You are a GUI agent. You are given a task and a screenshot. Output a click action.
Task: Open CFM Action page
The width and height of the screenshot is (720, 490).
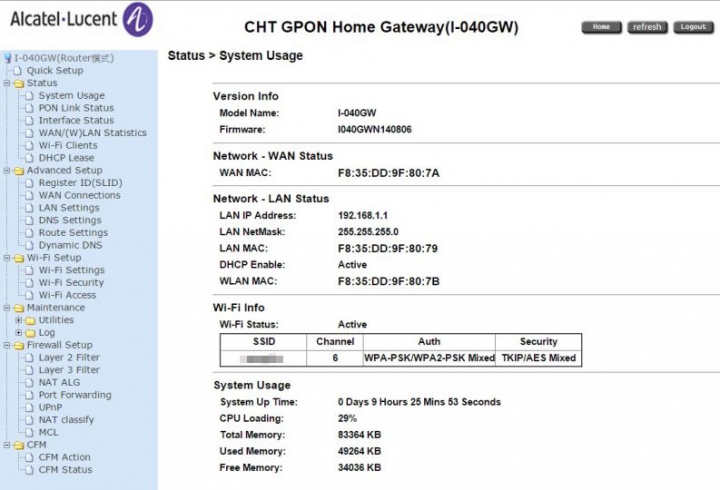tap(64, 457)
